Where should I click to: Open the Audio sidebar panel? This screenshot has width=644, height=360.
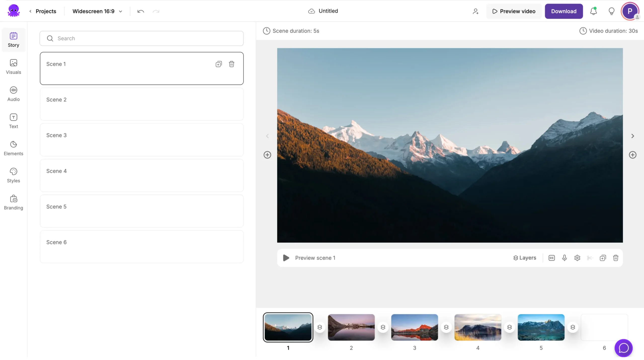pos(13,94)
